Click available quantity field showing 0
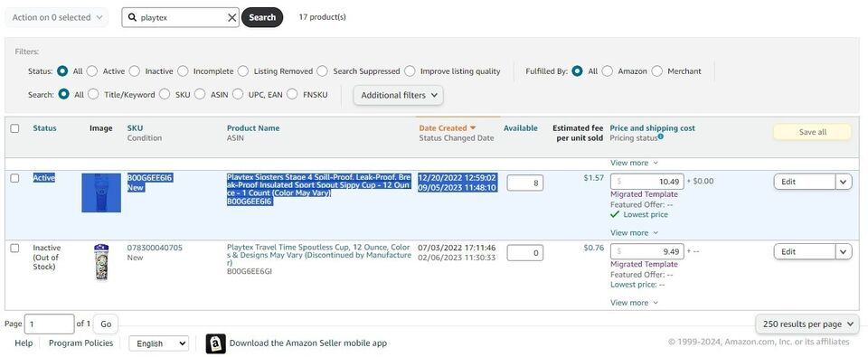 coord(524,253)
